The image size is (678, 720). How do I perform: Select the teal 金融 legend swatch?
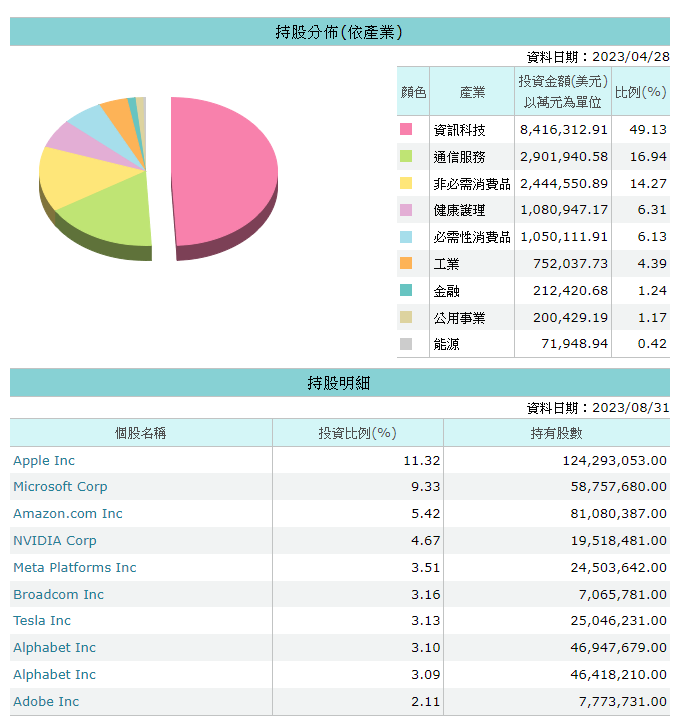pos(406,291)
